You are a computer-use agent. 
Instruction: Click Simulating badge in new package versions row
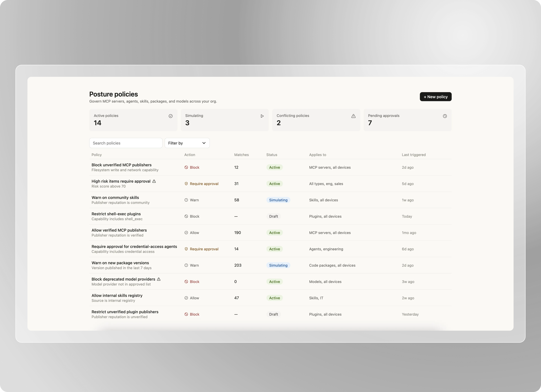click(x=278, y=265)
